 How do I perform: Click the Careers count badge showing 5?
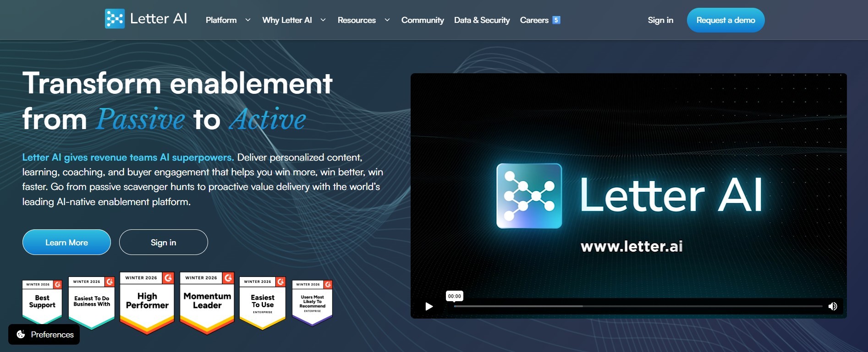556,20
